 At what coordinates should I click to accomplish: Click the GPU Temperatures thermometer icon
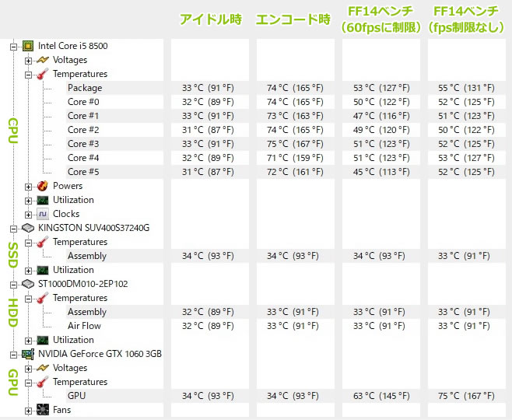43,382
